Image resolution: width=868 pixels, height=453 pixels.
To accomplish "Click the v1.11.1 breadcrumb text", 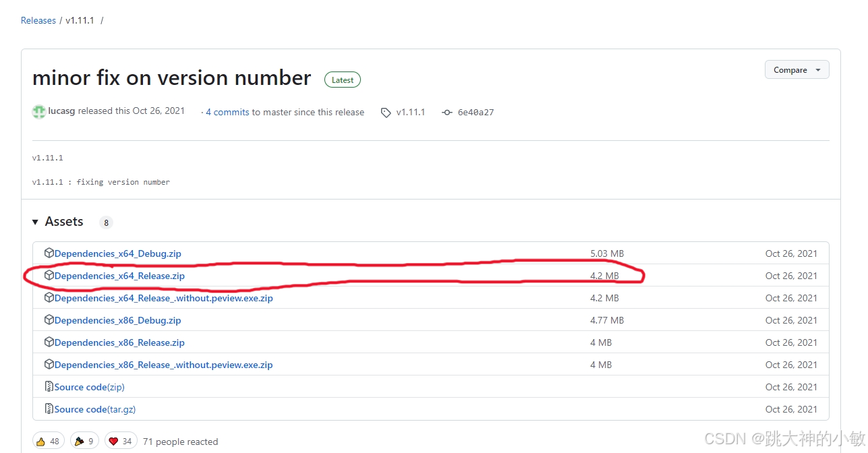I will tap(80, 20).
